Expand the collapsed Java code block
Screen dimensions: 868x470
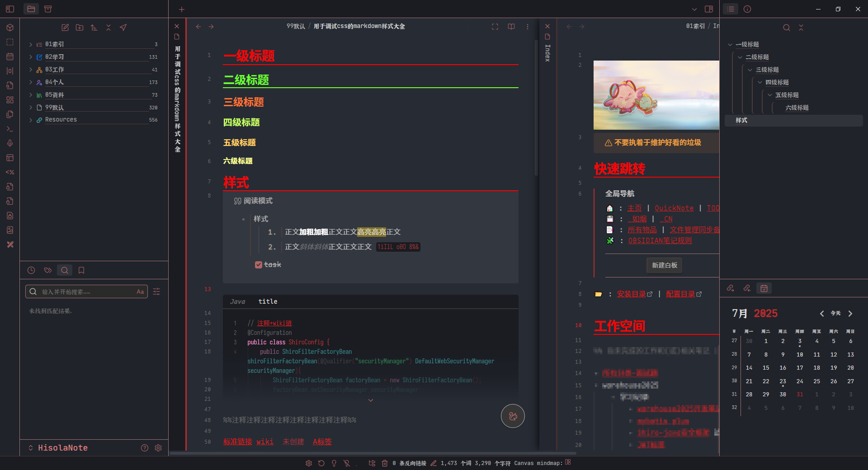371,400
